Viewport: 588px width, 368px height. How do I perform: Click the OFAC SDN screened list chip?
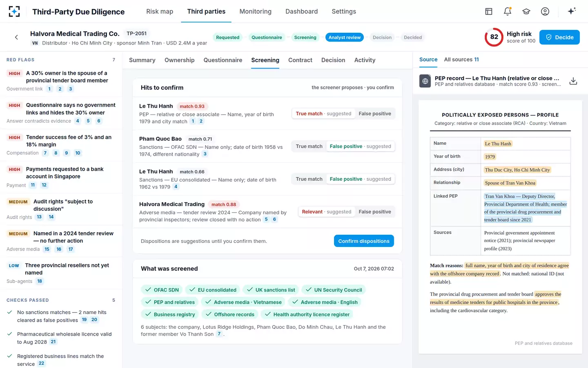[x=162, y=290]
